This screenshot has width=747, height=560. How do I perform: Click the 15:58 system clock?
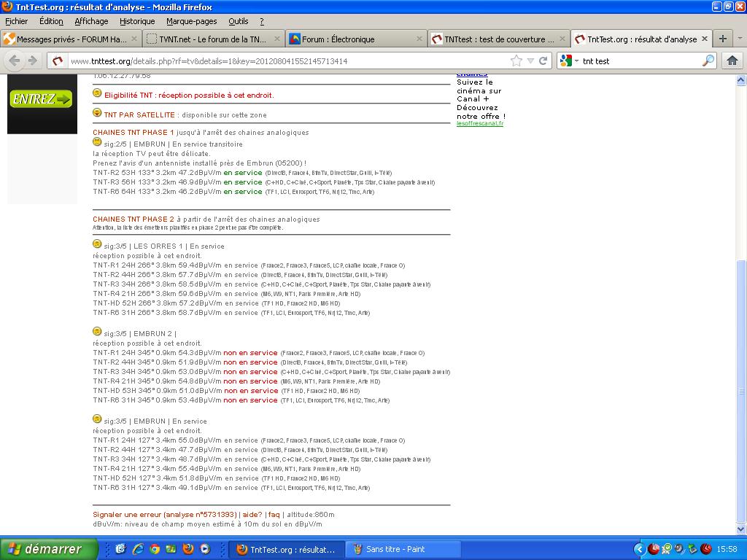(x=727, y=550)
